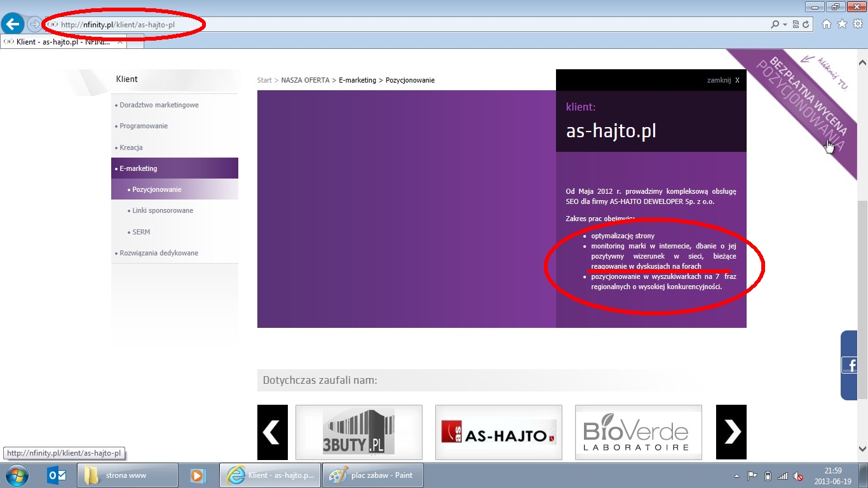
Task: Click the muted volume tray icon
Action: (799, 476)
